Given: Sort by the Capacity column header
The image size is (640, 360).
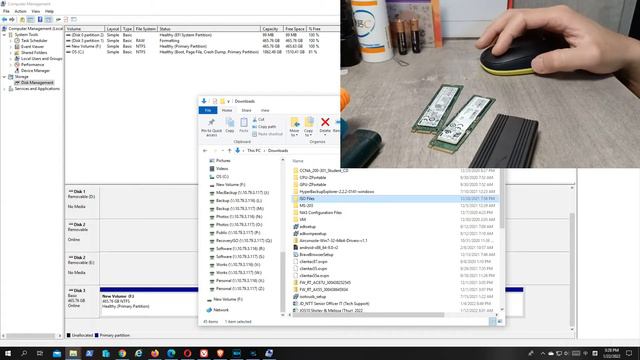Looking at the screenshot, I should click(272, 29).
